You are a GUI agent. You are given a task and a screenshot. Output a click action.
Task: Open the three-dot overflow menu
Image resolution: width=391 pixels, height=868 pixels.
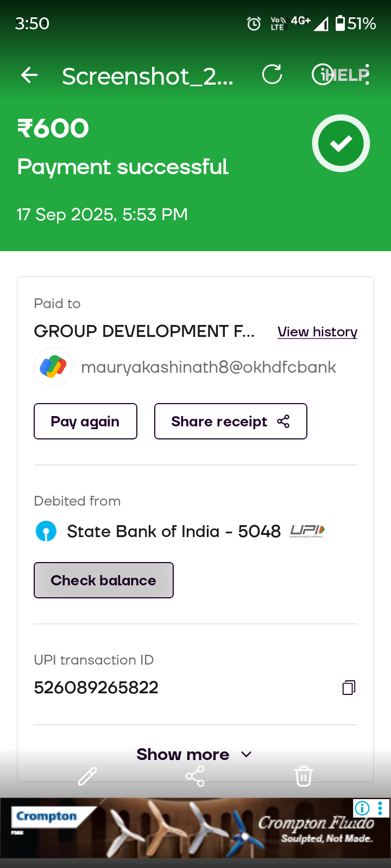tap(368, 75)
